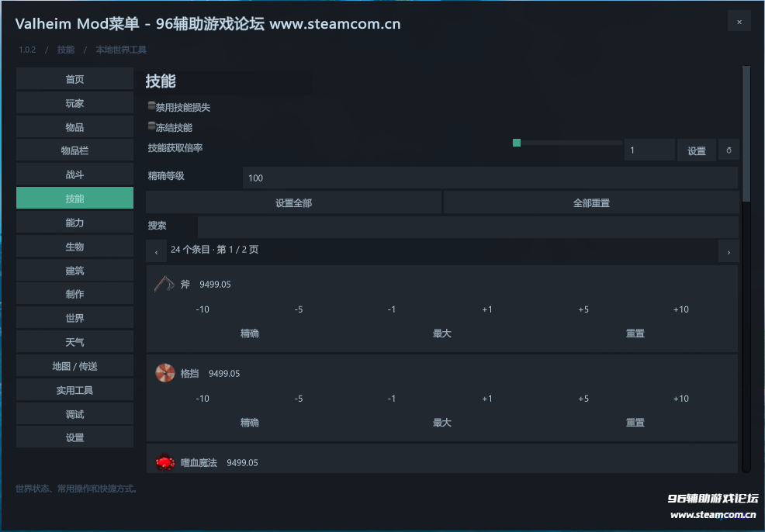
Task: Decrease 斧 skill by -10
Action: [x=202, y=309]
